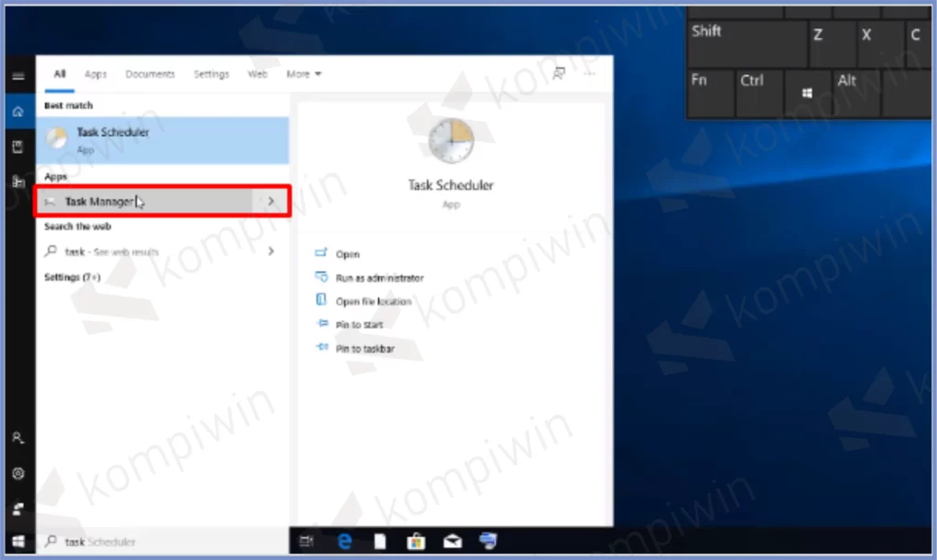The width and height of the screenshot is (937, 560).
Task: Choose Pin to Start in preview pane
Action: [x=359, y=325]
